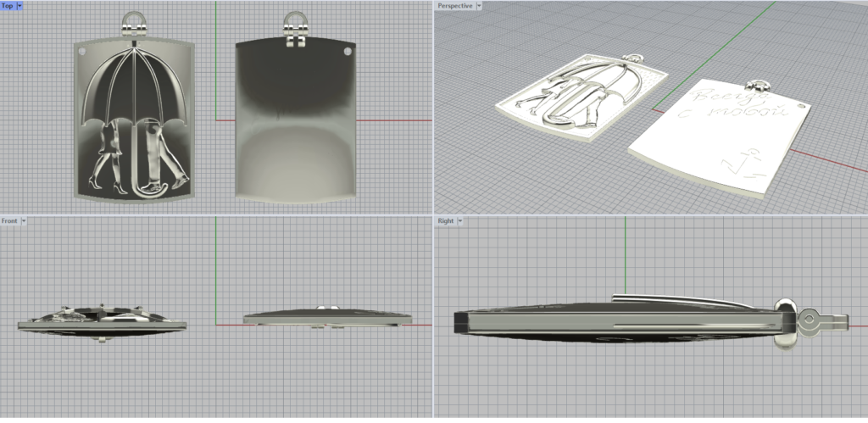
Task: Click the Top viewport title label
Action: (x=7, y=6)
